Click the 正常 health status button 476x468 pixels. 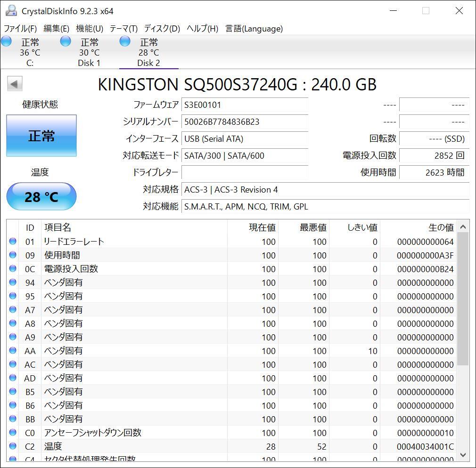click(x=41, y=136)
